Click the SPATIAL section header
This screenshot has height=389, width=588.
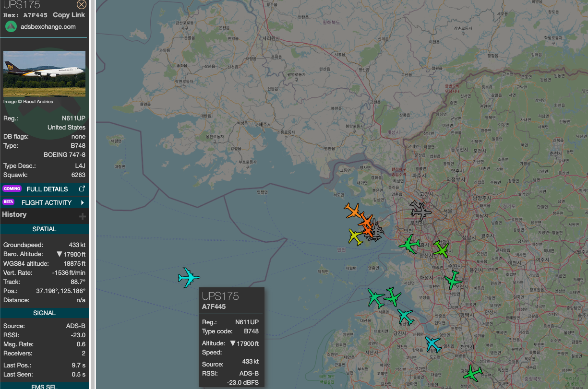[44, 229]
